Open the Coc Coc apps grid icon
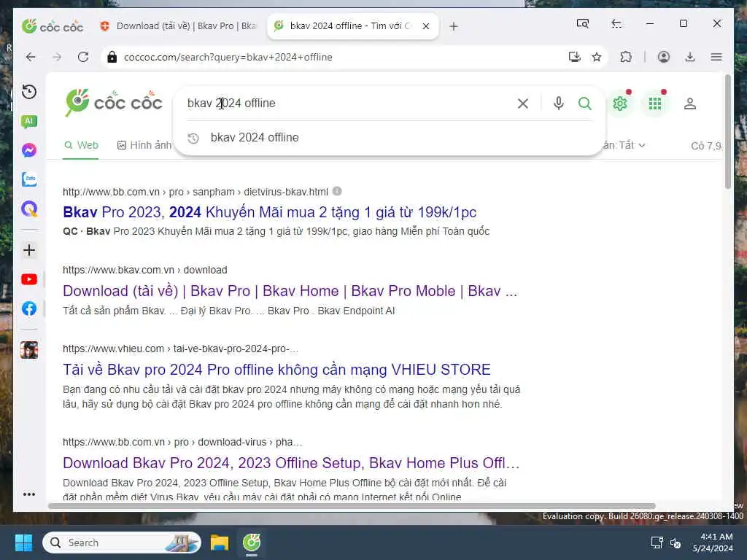This screenshot has width=747, height=560. point(655,104)
